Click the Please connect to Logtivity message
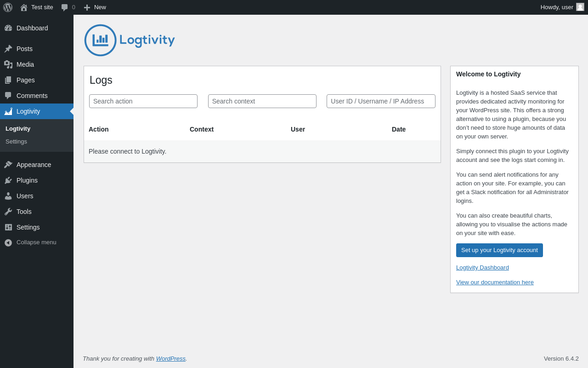588x368 pixels. click(128, 151)
